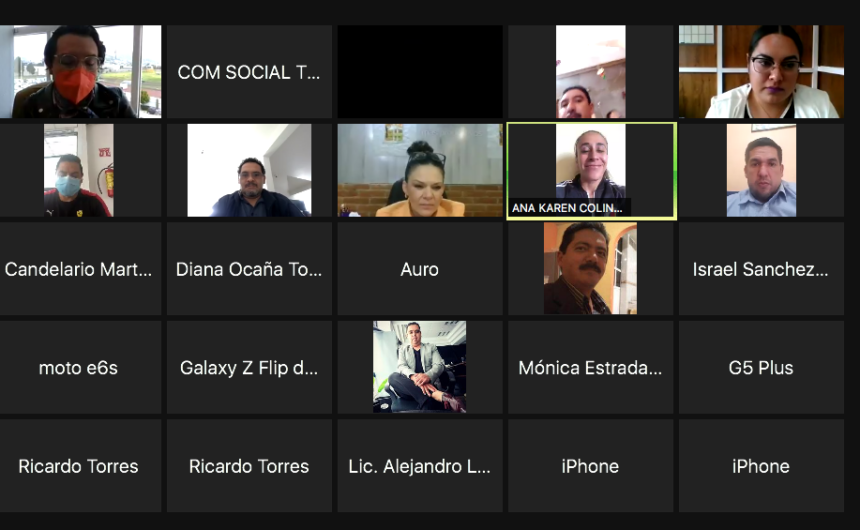Select photo of seated man in gray blazer
Screen dimensions: 860x530
click(420, 367)
